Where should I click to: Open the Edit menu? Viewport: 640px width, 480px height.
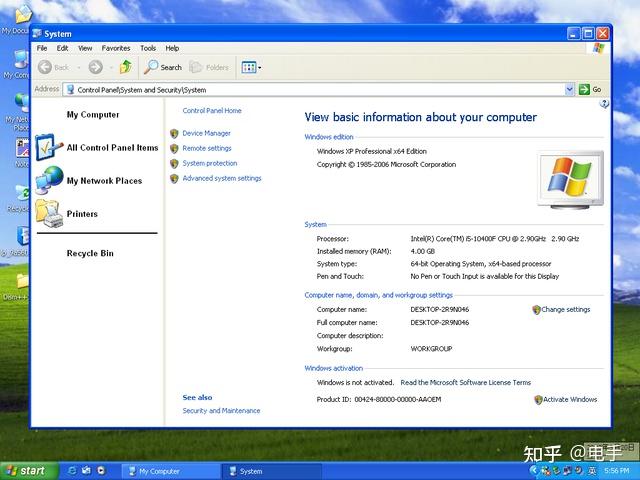pyautogui.click(x=62, y=48)
